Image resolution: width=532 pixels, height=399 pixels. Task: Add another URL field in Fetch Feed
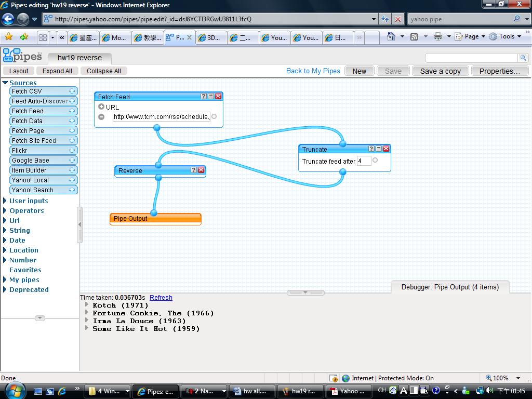(101, 107)
